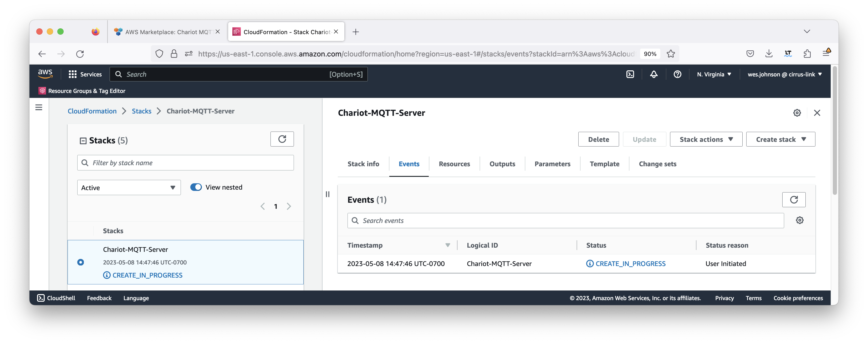Switch to the Template tab
The height and width of the screenshot is (344, 868).
click(x=604, y=164)
